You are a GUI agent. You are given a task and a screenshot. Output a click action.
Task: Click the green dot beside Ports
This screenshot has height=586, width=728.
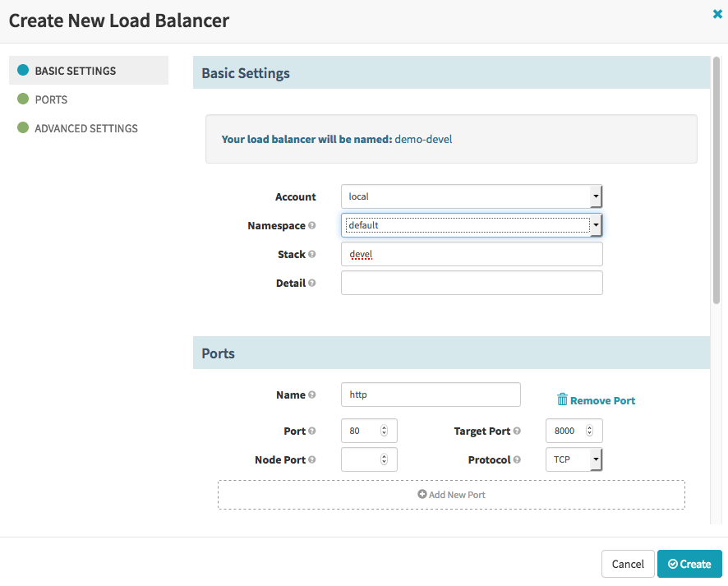point(23,99)
